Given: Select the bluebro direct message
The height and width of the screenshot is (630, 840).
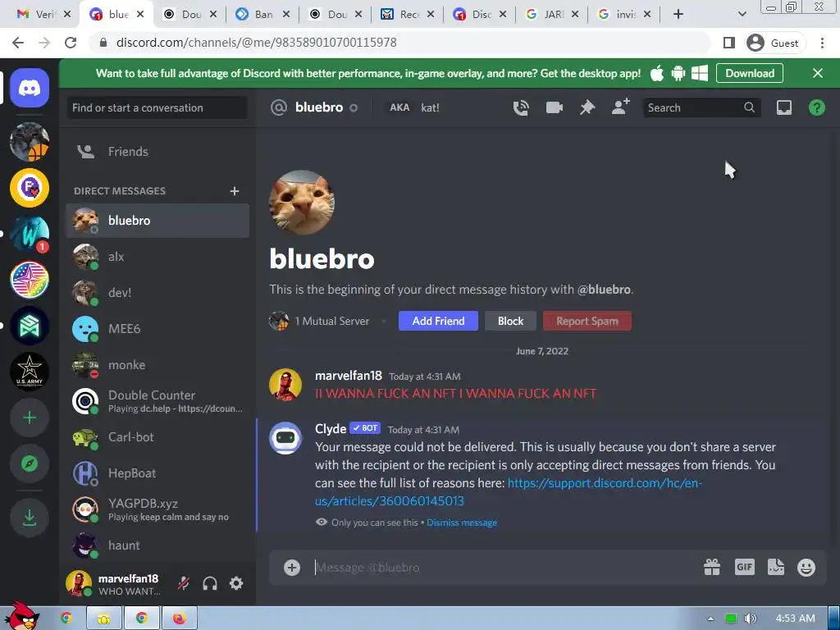Looking at the screenshot, I should pos(157,221).
